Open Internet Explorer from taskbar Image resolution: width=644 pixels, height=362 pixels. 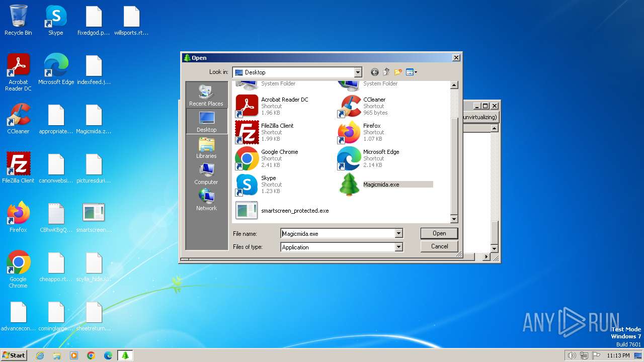(x=40, y=355)
